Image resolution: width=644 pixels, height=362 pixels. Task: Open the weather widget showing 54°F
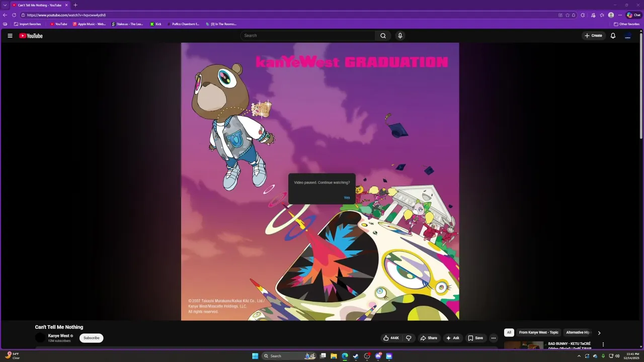[x=12, y=356]
